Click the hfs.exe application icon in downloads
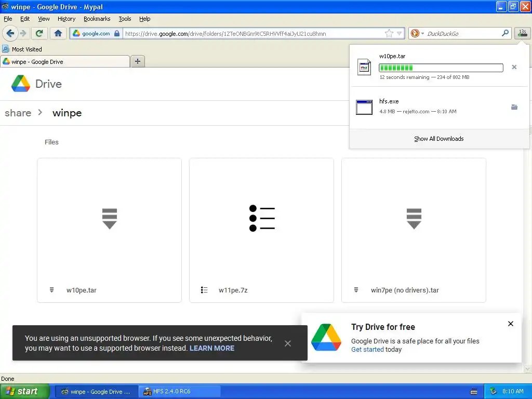The width and height of the screenshot is (532, 399). pyautogui.click(x=364, y=107)
